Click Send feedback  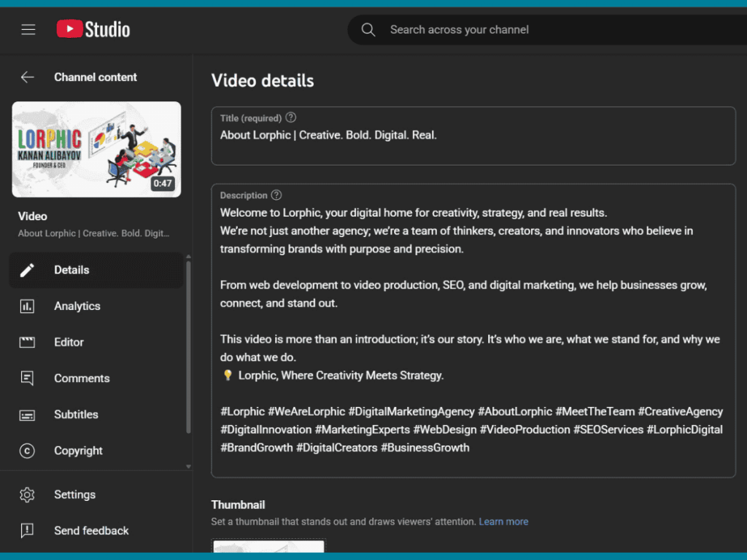(90, 531)
